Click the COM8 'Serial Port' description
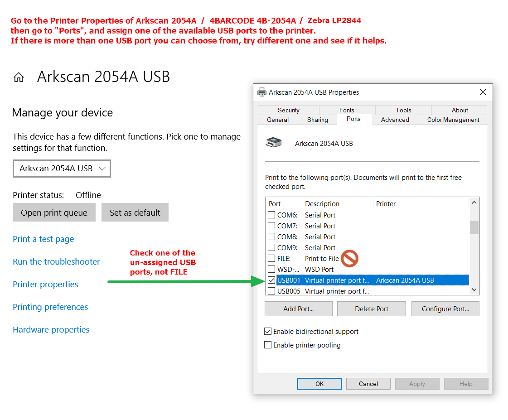The width and height of the screenshot is (508, 420). pyautogui.click(x=320, y=237)
